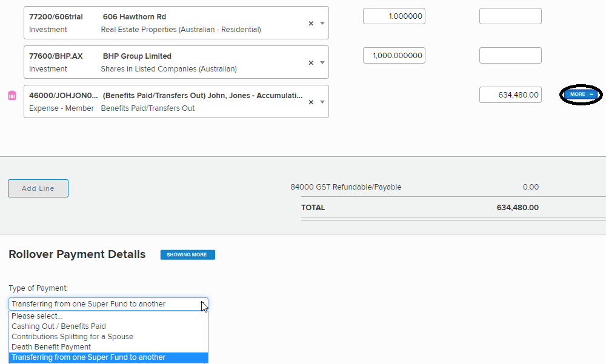This screenshot has width=606, height=364.
Task: Clear the Benefits Paid/Transfers Out account selection
Action: (x=311, y=102)
